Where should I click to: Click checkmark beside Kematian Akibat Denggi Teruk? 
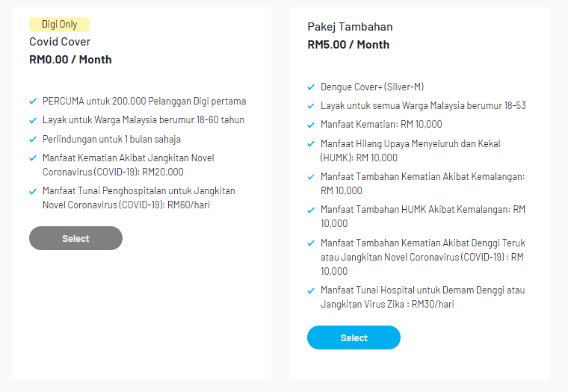point(311,243)
